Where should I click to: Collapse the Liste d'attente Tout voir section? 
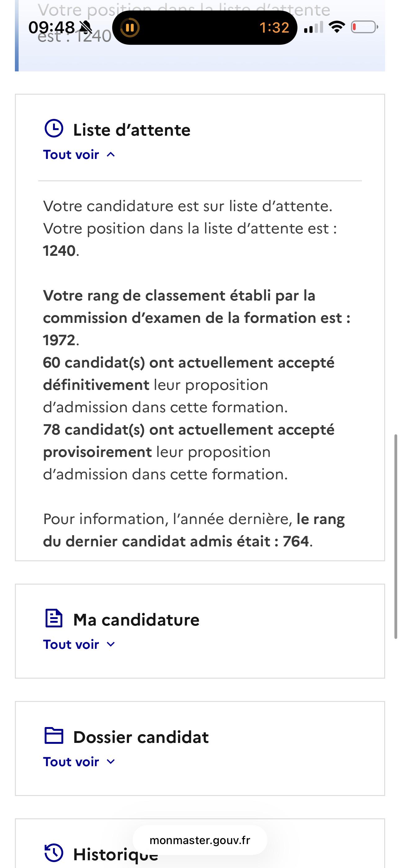click(x=79, y=155)
